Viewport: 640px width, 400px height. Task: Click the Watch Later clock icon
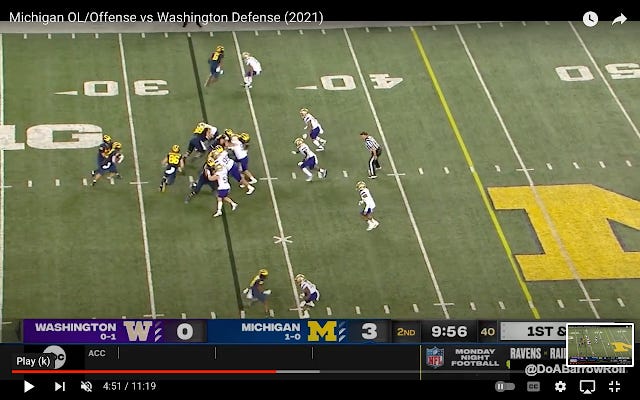coord(590,19)
